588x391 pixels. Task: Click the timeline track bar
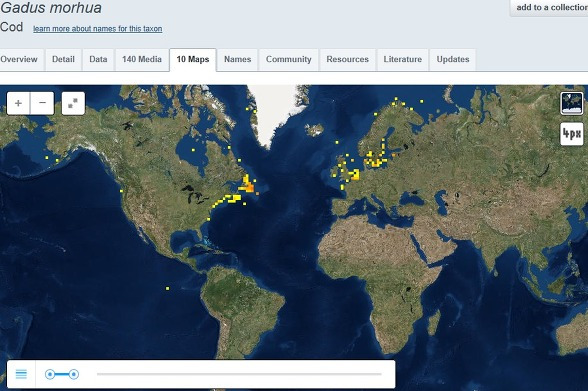pyautogui.click(x=239, y=374)
